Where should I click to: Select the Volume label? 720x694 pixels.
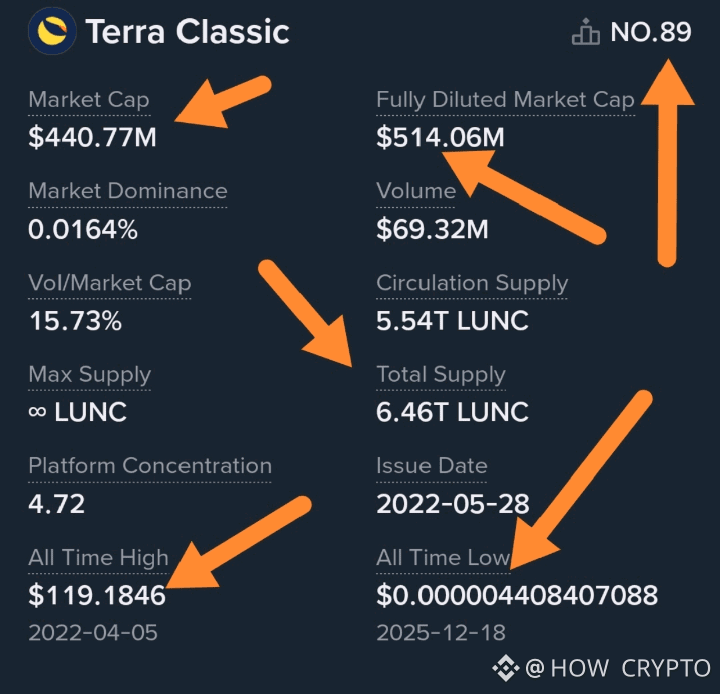416,191
